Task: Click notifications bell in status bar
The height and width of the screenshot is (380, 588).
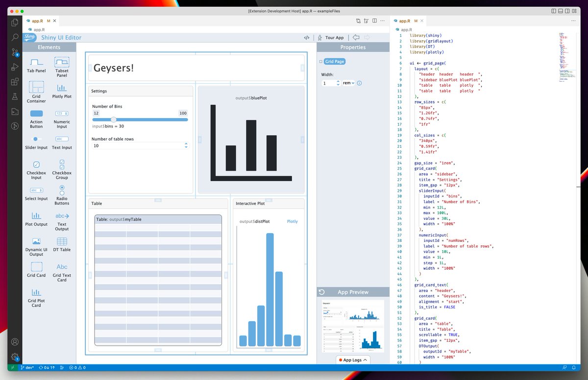Action: tap(573, 367)
